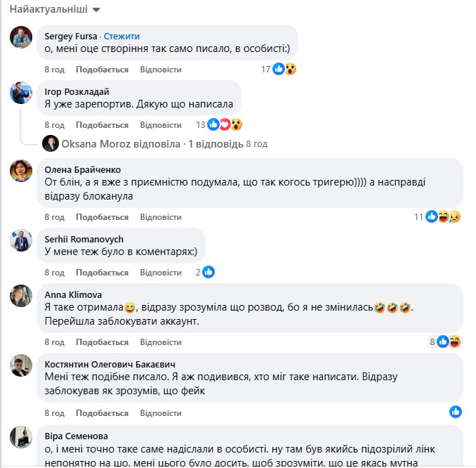The image size is (476, 468).
Task: Open Олена Брайченко's profile picture
Action: click(x=21, y=170)
